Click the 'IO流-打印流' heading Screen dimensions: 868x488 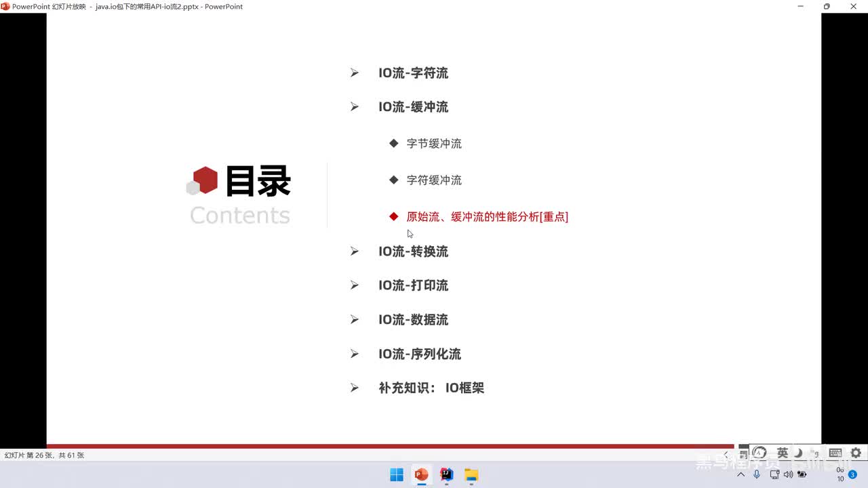(x=413, y=285)
